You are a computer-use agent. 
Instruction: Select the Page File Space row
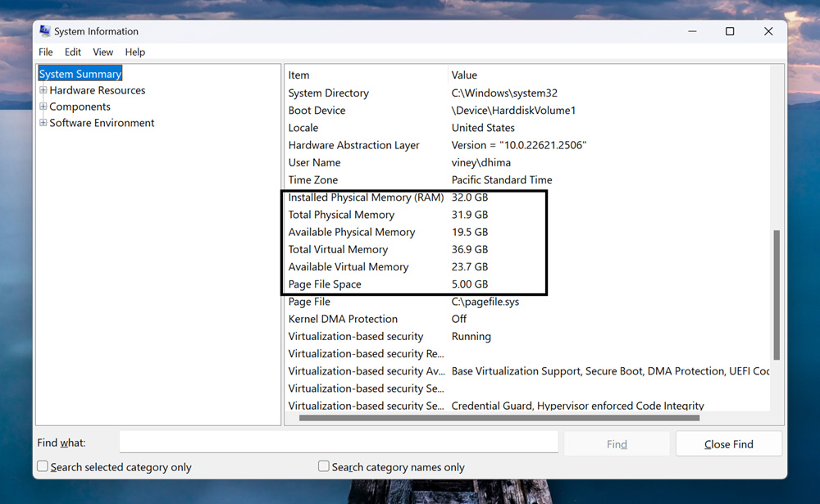pos(527,284)
